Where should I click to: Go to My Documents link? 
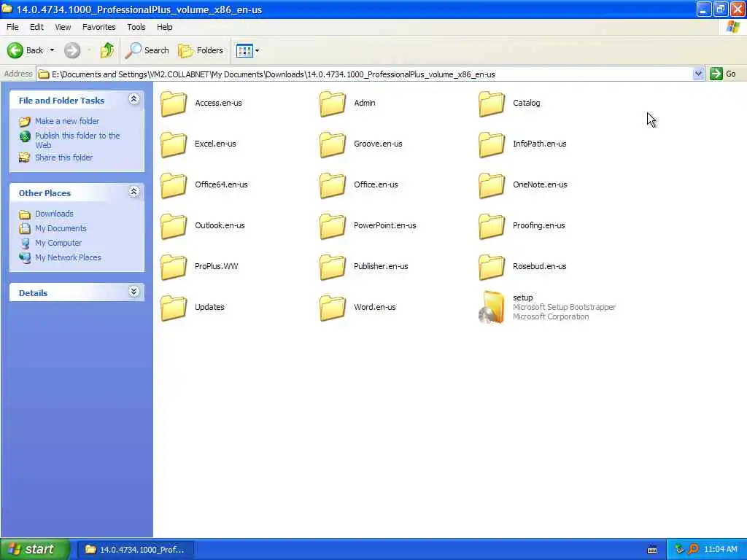tap(61, 228)
